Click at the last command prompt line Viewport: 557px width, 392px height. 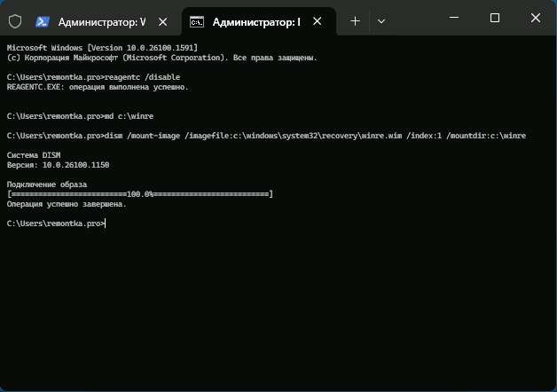tap(57, 223)
